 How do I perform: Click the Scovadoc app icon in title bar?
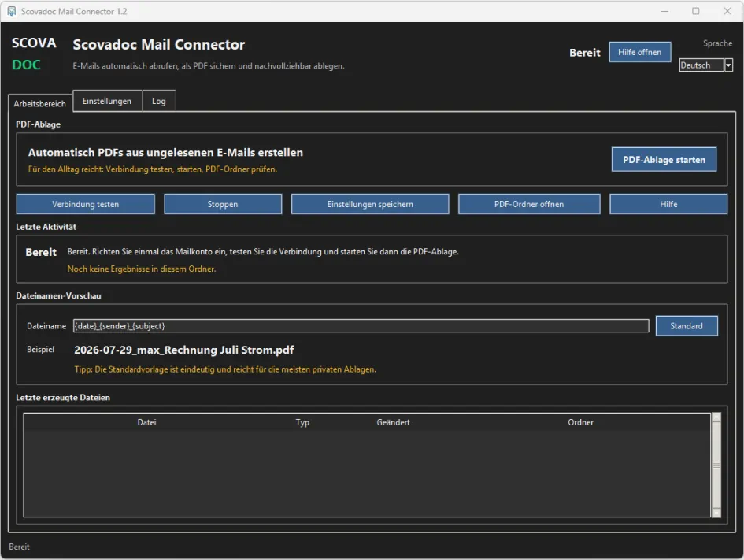[x=11, y=11]
